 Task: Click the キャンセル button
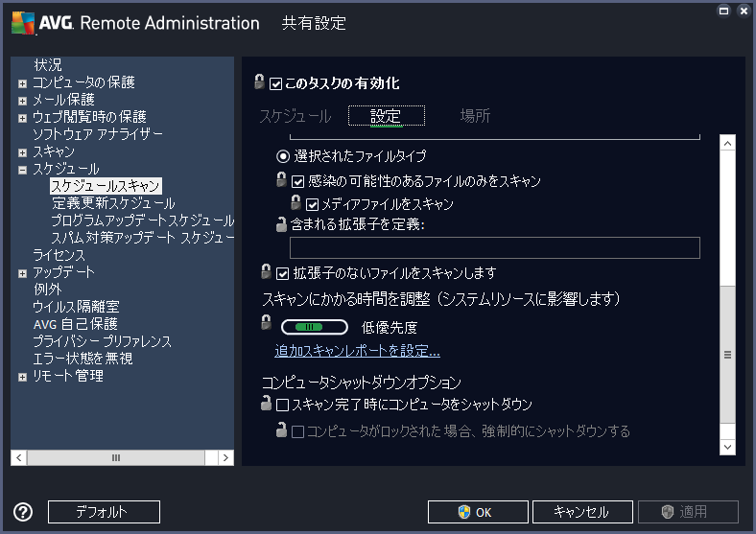582,512
